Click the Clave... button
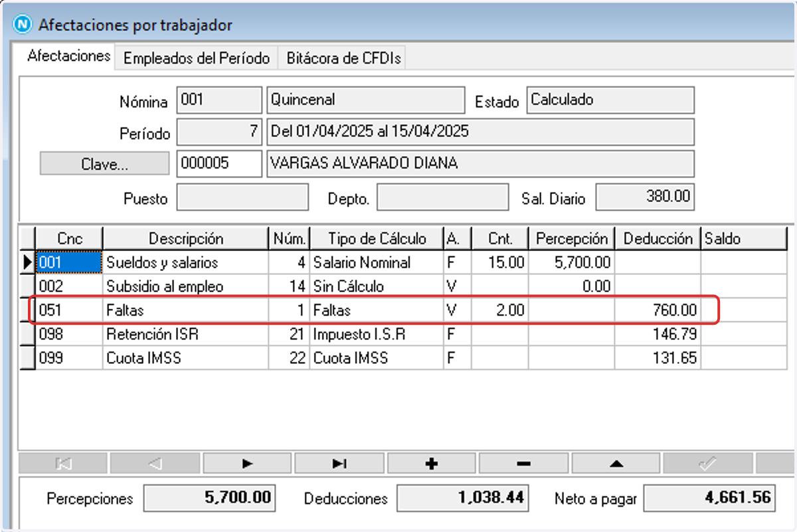 pos(105,164)
